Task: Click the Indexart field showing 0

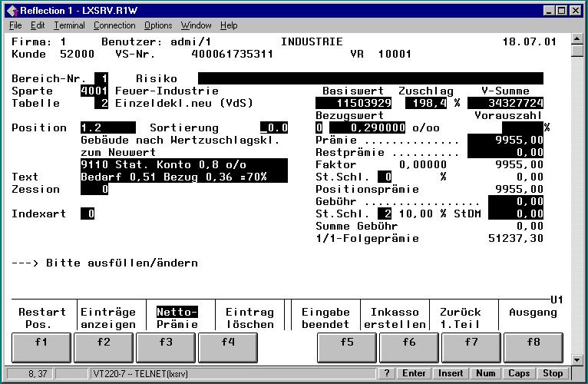Action: pos(88,214)
